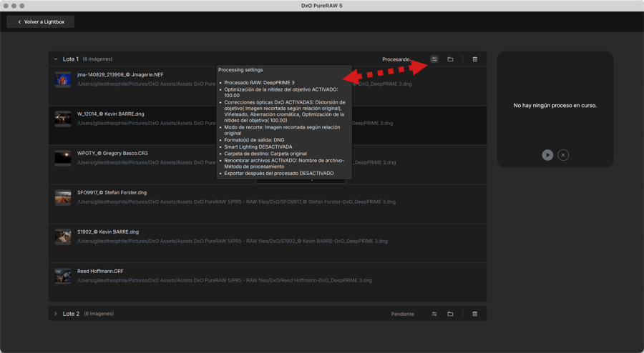This screenshot has width=644, height=353.
Task: Click Volver a Lightbox button
Action: tap(41, 22)
